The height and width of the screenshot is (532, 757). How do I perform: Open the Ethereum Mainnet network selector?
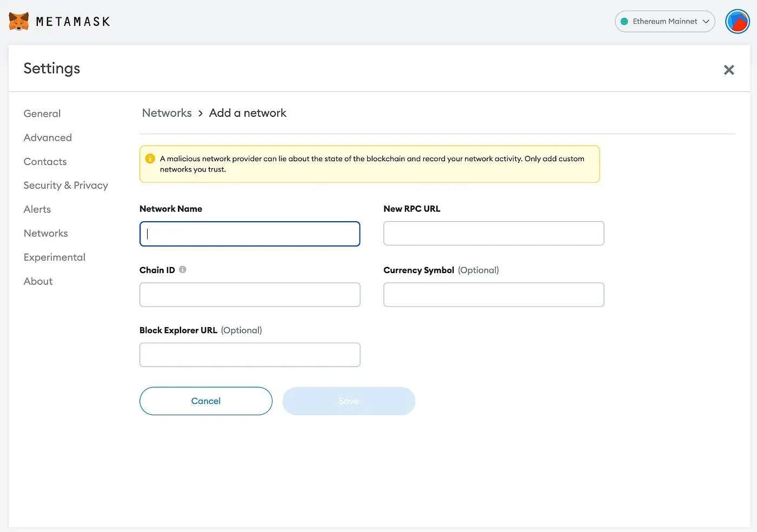tap(665, 21)
